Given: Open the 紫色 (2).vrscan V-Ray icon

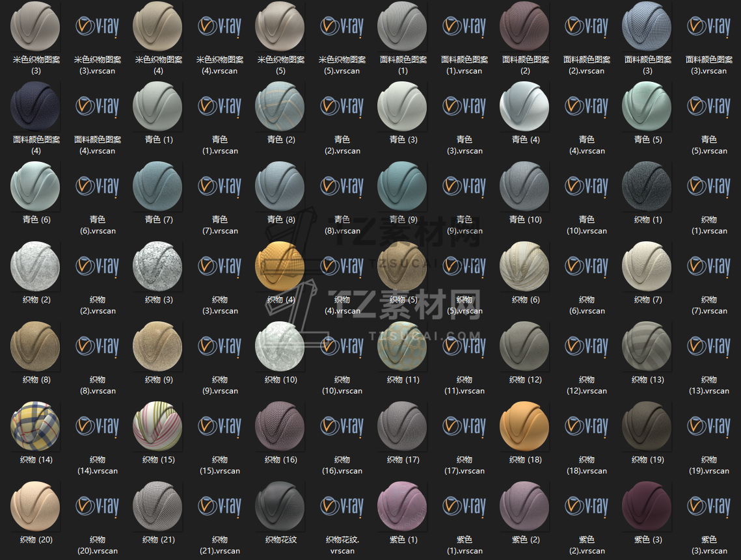Looking at the screenshot, I should pyautogui.click(x=587, y=506).
